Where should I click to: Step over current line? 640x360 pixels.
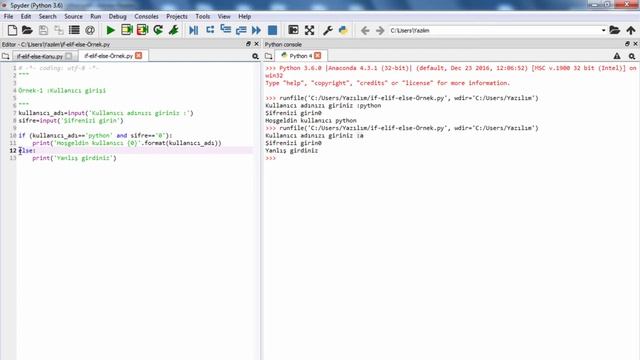(210, 30)
